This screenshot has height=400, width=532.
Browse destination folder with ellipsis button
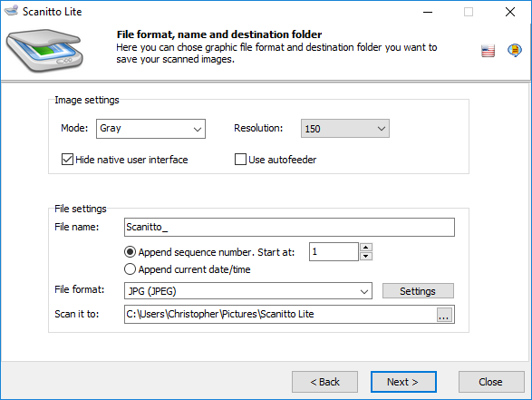[444, 315]
